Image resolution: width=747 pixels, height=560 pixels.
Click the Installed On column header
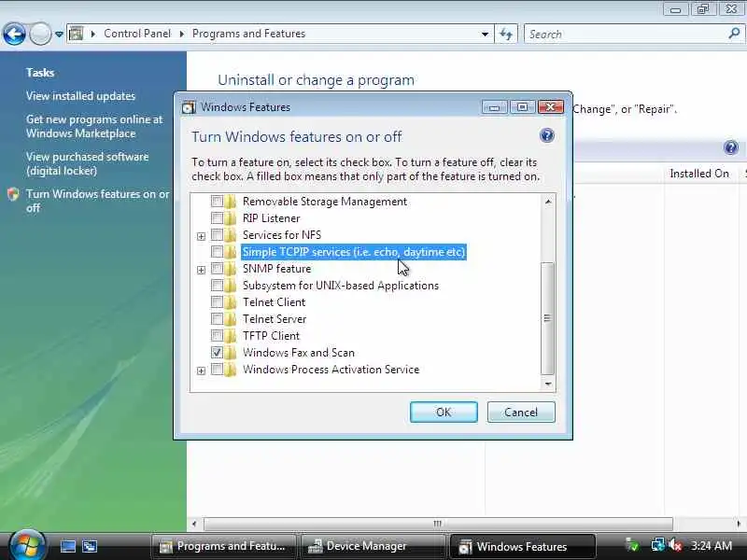pos(699,174)
